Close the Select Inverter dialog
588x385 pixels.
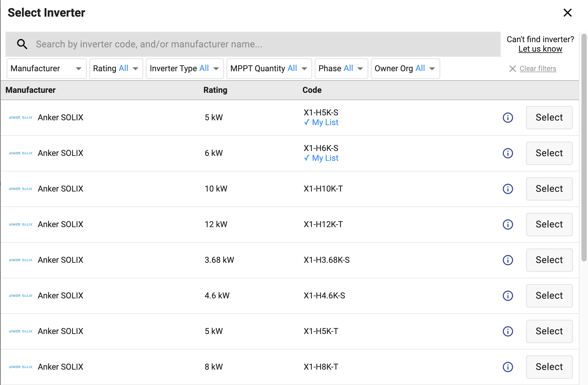567,13
